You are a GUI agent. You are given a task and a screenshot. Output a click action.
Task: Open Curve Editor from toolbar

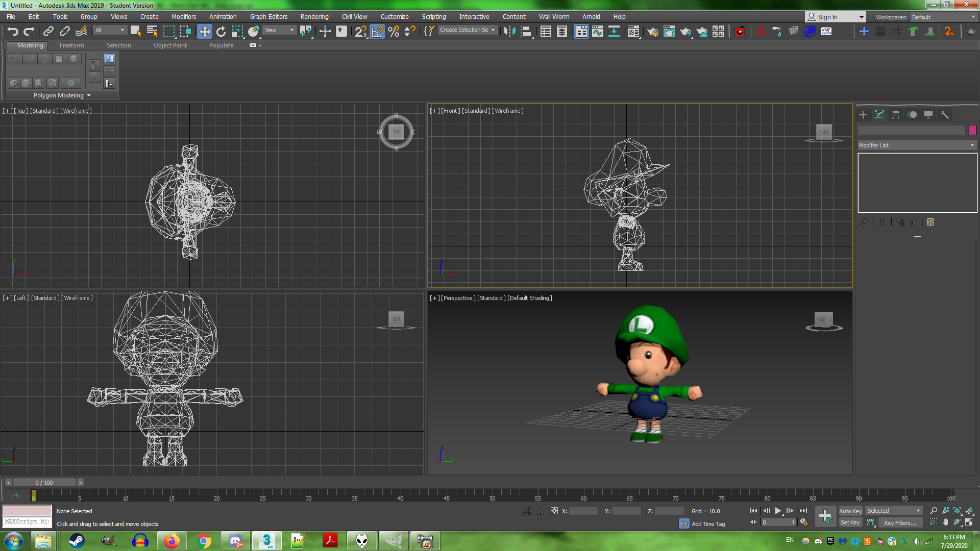tap(598, 32)
